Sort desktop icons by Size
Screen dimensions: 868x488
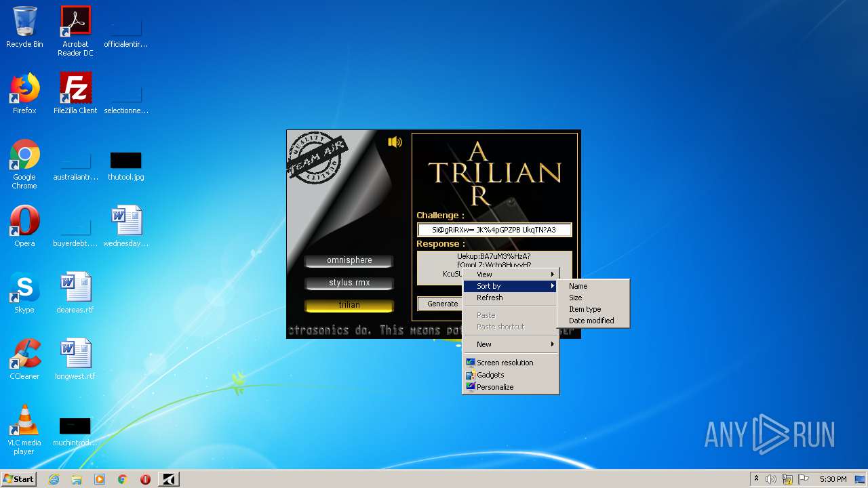[593, 298]
